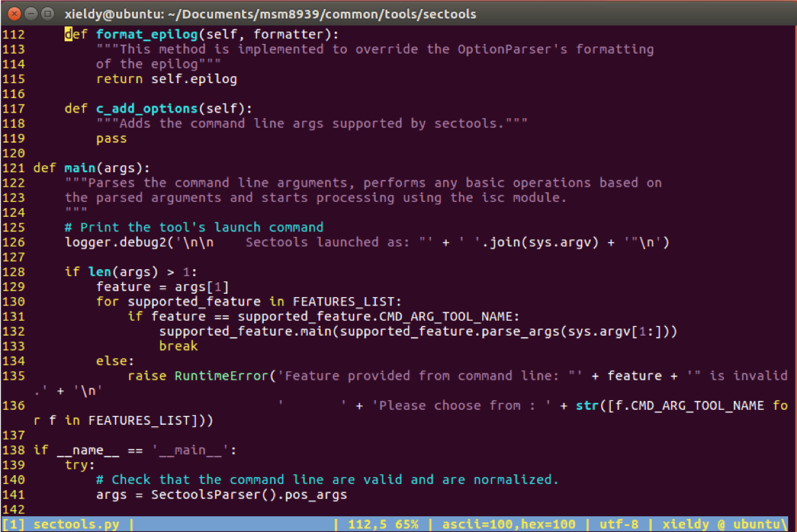Viewport: 797px width, 532px height.
Task: Click 'c_add_options' function name
Action: pyautogui.click(x=147, y=108)
